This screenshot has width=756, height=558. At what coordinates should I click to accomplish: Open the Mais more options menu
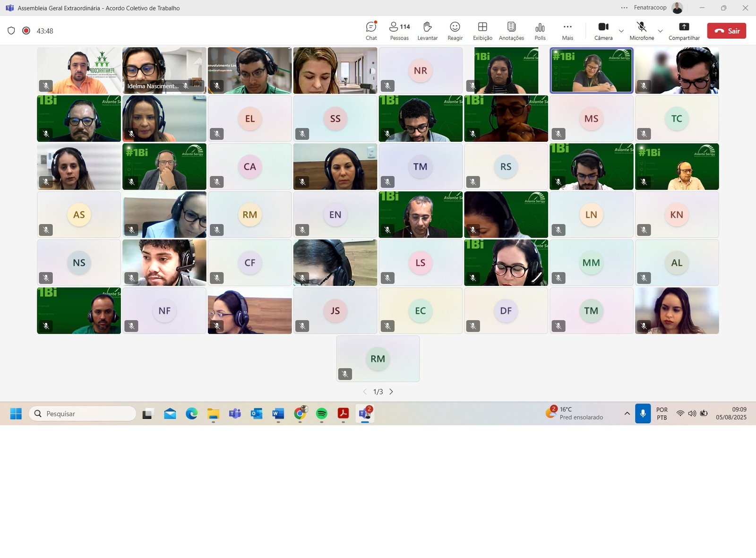[567, 31]
